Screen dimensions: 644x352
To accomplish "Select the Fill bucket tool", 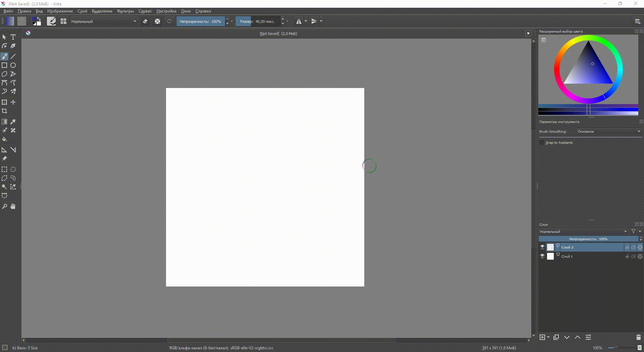I will (x=4, y=139).
